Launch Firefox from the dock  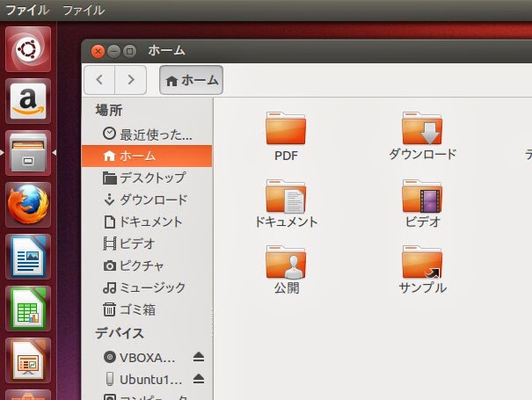pos(28,205)
